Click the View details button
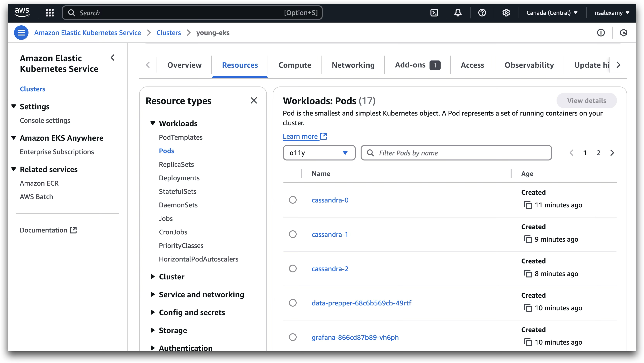This screenshot has height=363, width=644. [586, 101]
